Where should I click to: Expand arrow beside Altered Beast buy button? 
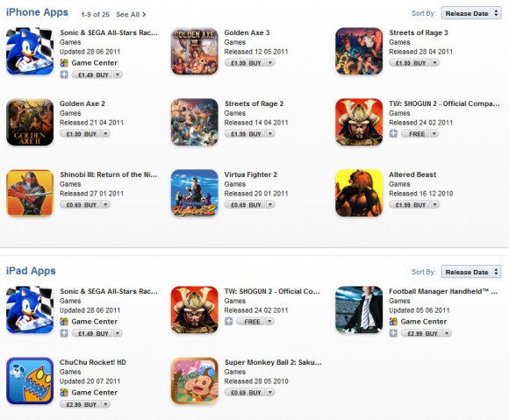435,204
